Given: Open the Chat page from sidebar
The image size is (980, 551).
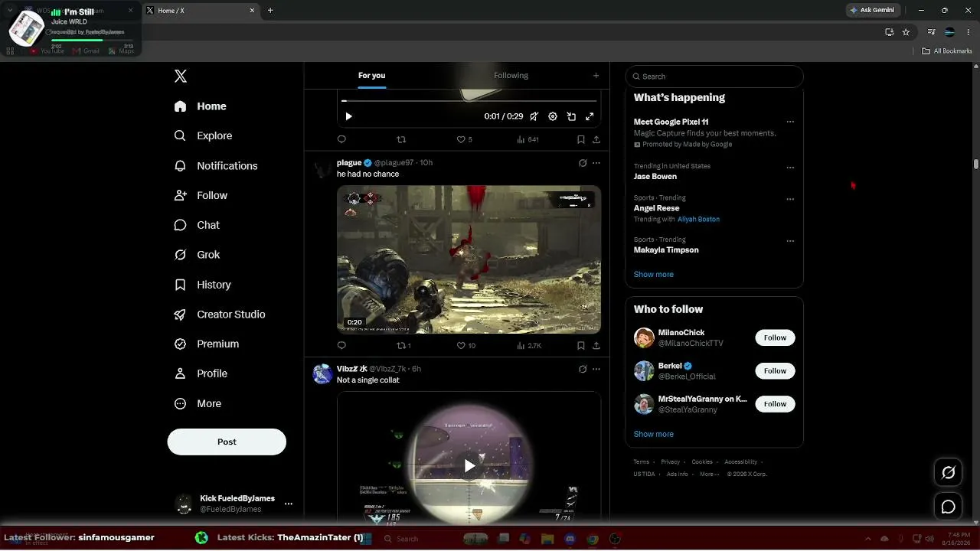Looking at the screenshot, I should point(197,225).
